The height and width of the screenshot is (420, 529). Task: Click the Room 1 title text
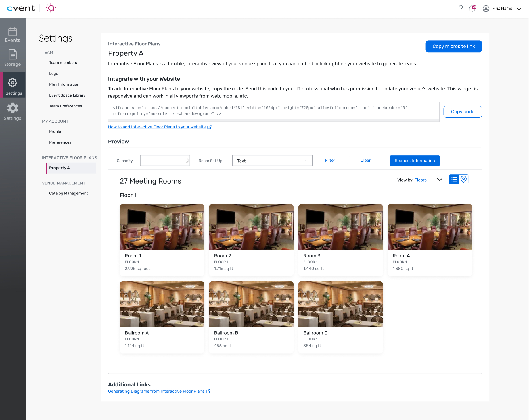tap(133, 256)
